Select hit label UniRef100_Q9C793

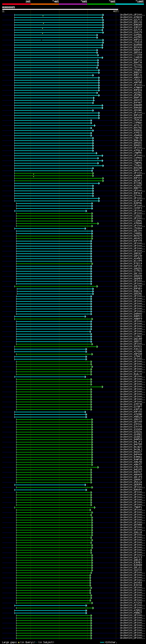coord(131,286)
